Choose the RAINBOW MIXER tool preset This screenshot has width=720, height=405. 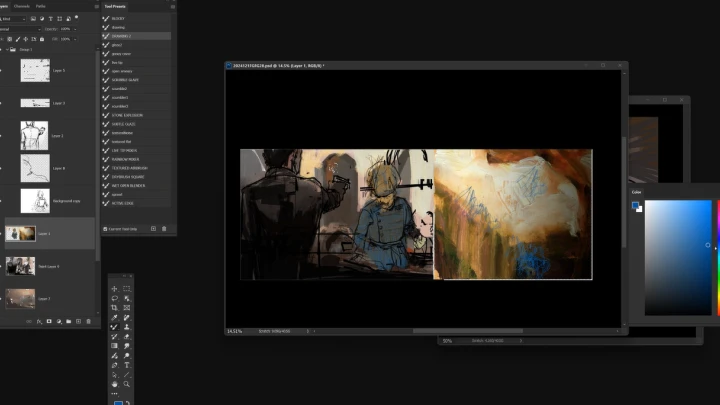tap(136, 159)
